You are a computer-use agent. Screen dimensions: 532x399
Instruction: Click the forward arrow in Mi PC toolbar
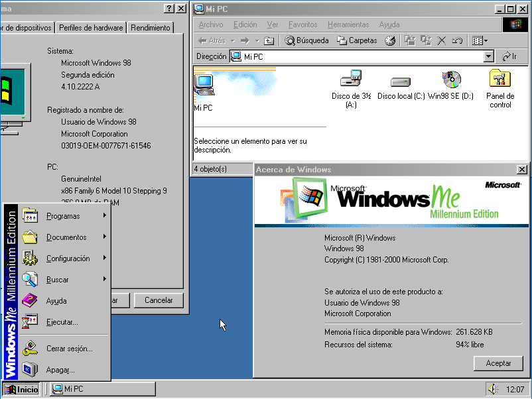coord(245,41)
